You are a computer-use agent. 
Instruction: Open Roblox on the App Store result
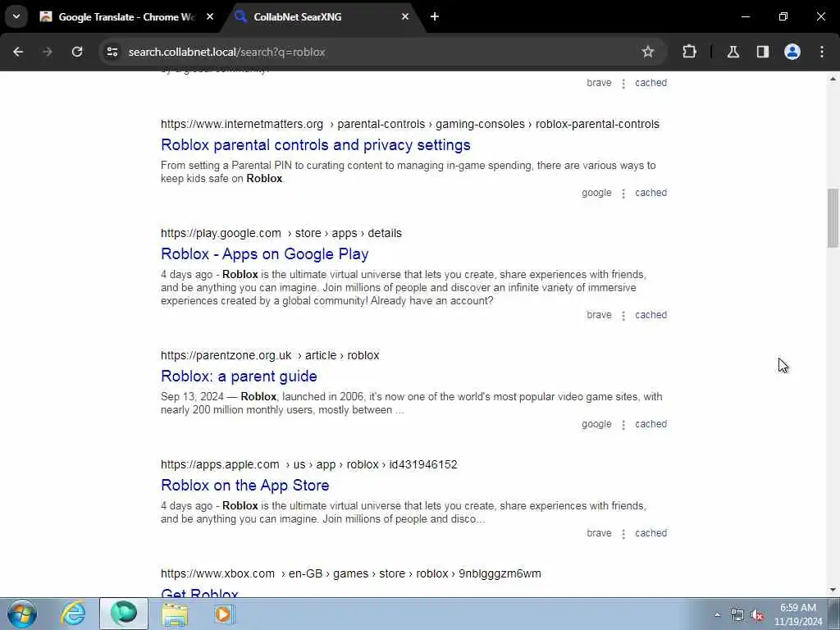[244, 486]
